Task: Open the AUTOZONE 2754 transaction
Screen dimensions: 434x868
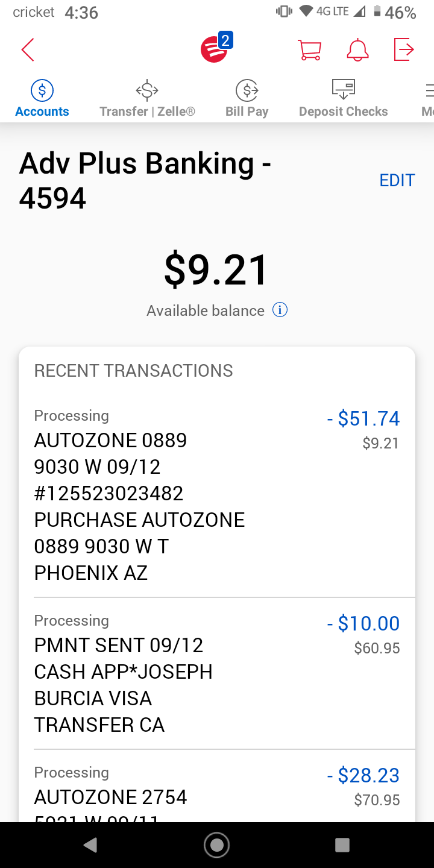Action: pyautogui.click(x=111, y=797)
